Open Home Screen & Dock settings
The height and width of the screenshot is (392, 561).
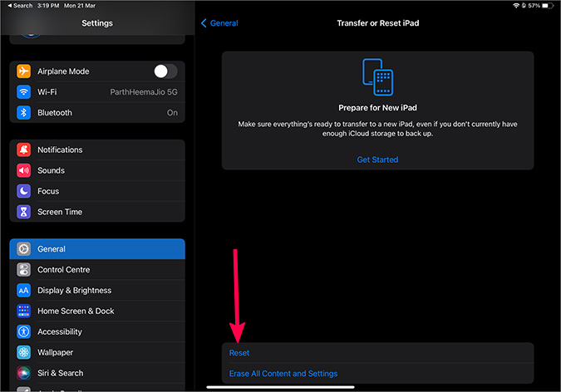[97, 311]
